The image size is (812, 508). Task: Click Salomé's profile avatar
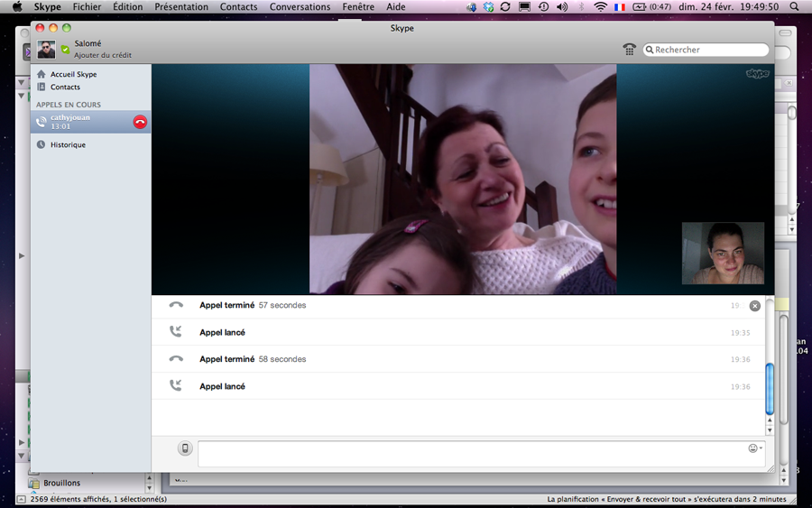[46, 50]
